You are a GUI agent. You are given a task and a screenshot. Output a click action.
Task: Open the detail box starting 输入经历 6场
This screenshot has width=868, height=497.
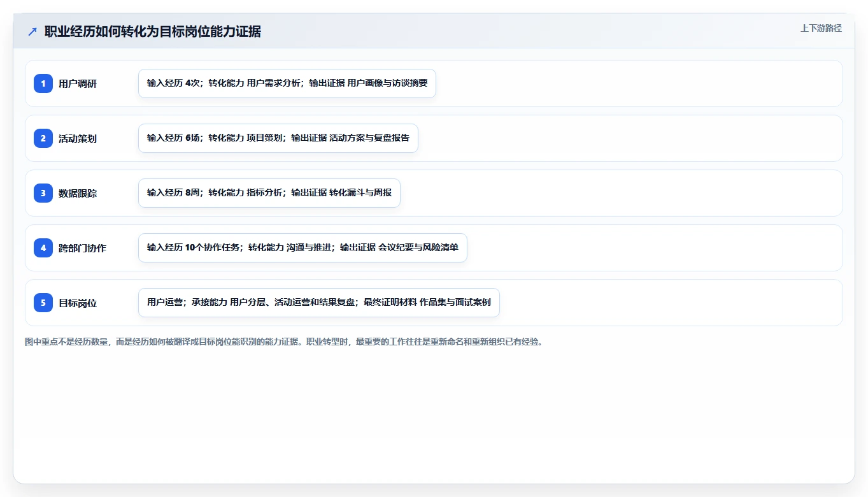tap(278, 138)
